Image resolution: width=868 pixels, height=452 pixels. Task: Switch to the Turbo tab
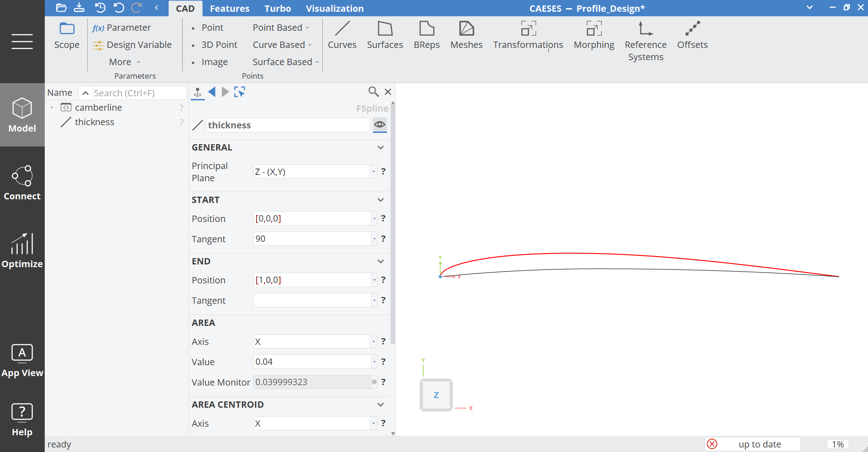(x=278, y=9)
